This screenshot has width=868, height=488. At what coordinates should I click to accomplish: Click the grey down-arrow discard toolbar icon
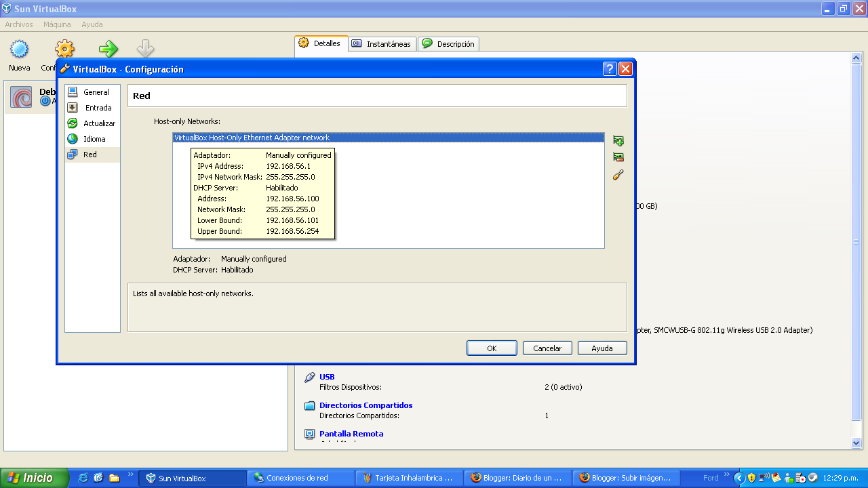pyautogui.click(x=145, y=49)
